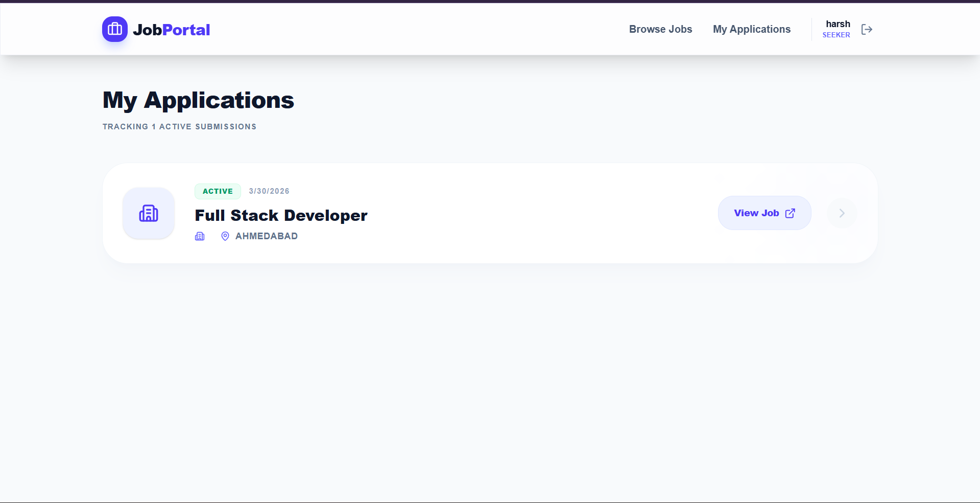Click the large building icon on the application card
The height and width of the screenshot is (503, 980).
[x=148, y=213]
